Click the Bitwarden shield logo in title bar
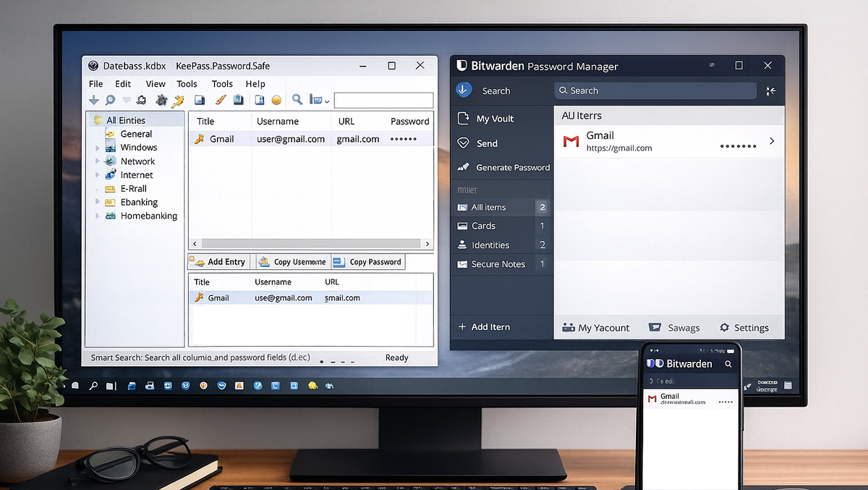Screen dimensions: 868x490 (x=461, y=65)
